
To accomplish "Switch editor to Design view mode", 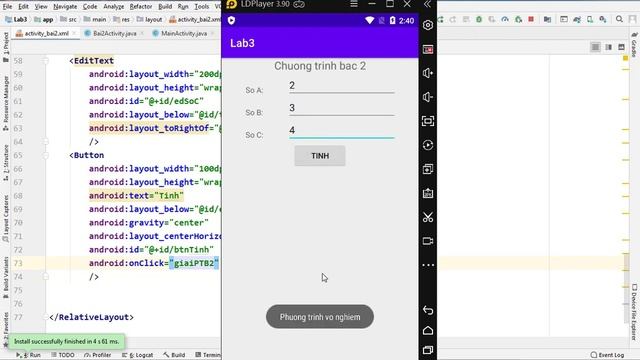I will point(621,47).
